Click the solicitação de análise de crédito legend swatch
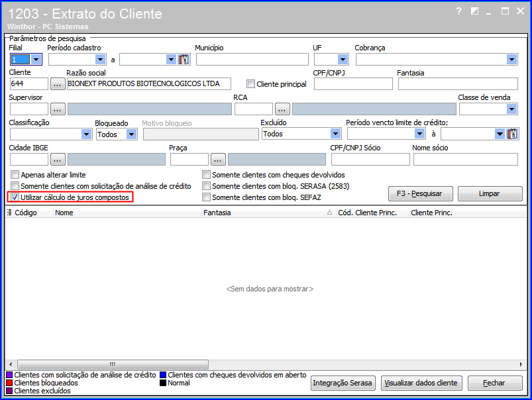The width and height of the screenshot is (532, 400). click(9, 375)
